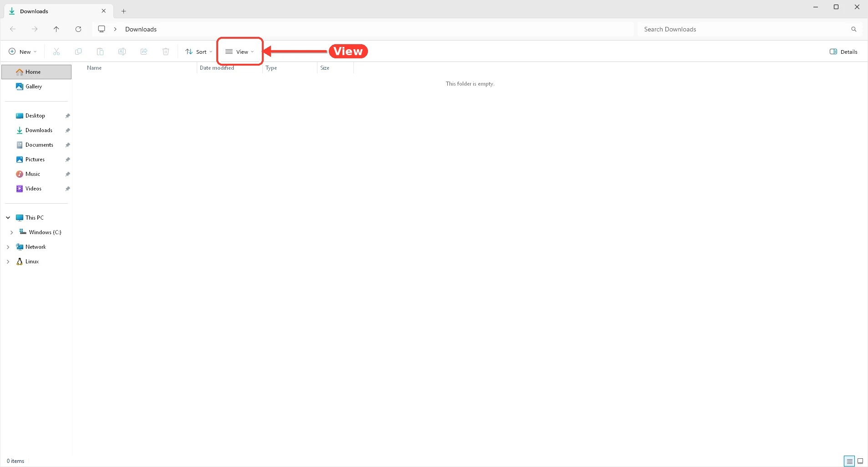Open the New dropdown menu
868x467 pixels.
[x=23, y=52]
